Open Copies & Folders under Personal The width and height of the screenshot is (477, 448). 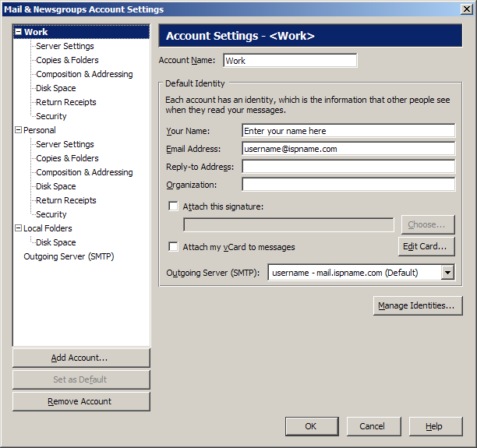tap(67, 159)
